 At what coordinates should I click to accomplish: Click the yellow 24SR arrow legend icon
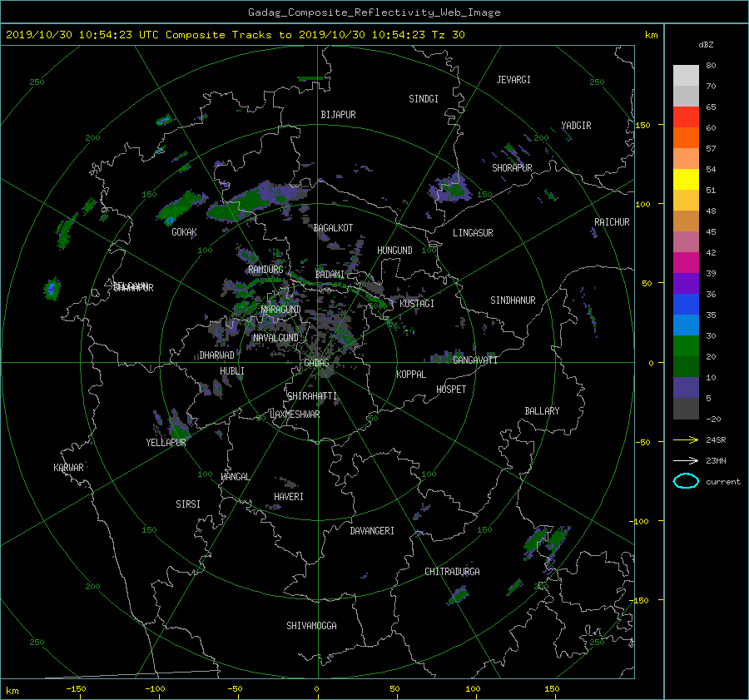click(686, 439)
